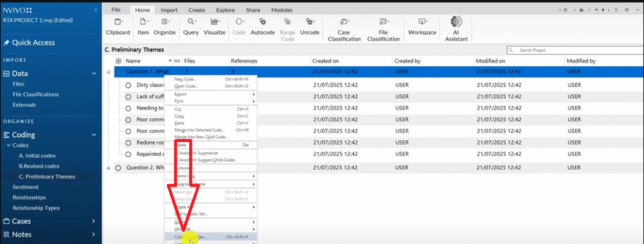This screenshot has width=644, height=244.
Task: Open File Classification in the ribbon
Action: coord(384,30)
